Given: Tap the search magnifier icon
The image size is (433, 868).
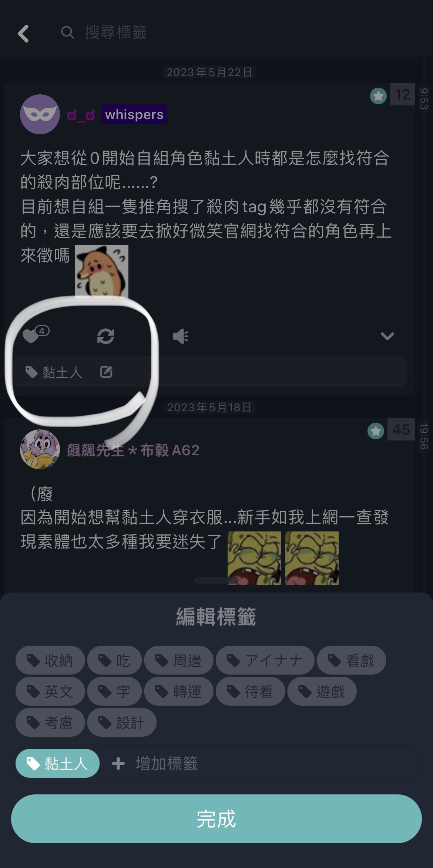Looking at the screenshot, I should click(67, 33).
